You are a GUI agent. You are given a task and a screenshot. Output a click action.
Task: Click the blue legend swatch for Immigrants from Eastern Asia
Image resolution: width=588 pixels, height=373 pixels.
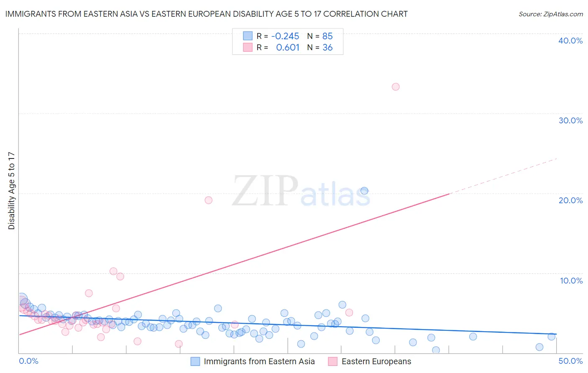[x=195, y=361]
